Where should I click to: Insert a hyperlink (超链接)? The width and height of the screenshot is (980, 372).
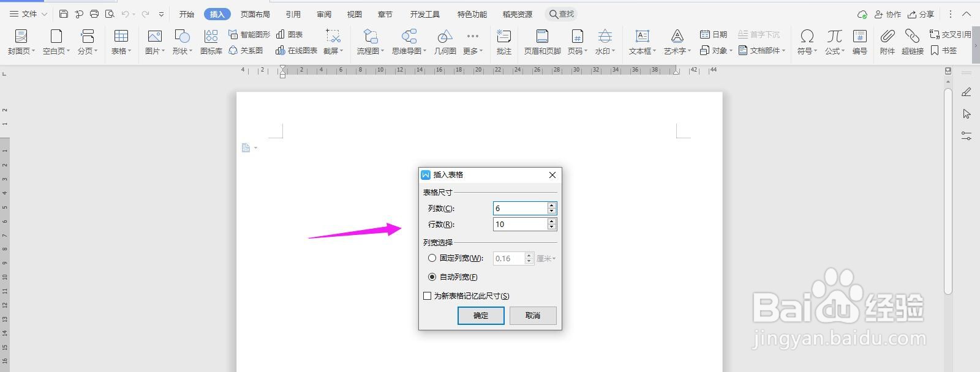click(x=913, y=42)
